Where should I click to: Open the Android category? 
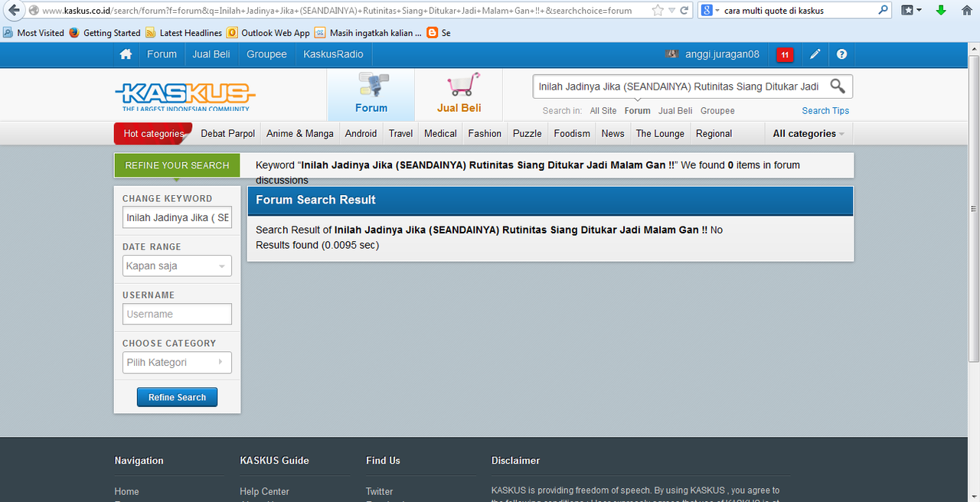point(361,133)
